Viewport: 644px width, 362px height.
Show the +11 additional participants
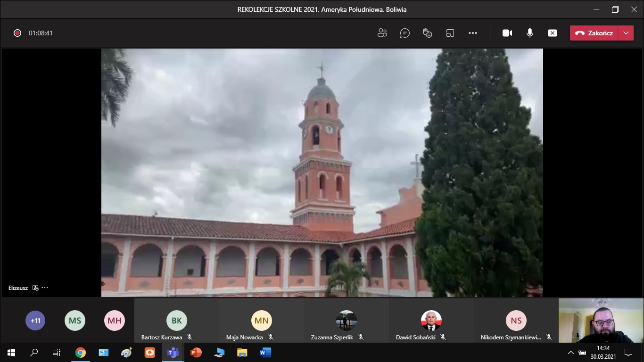coord(35,321)
